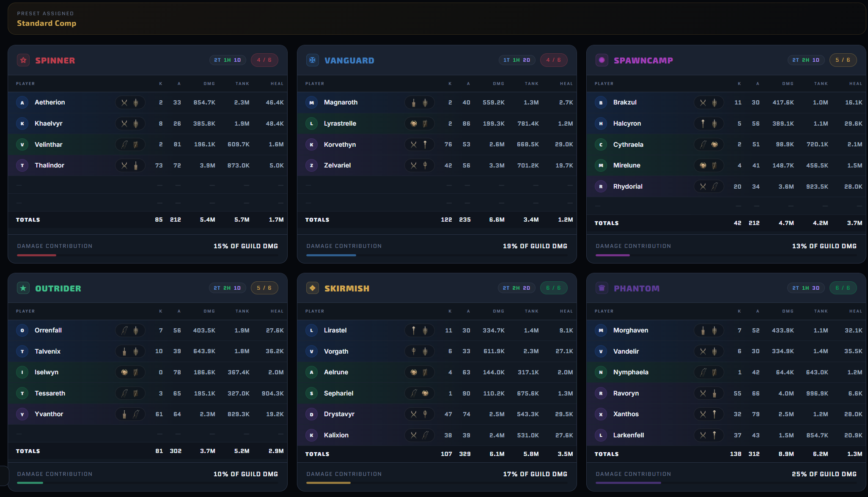Click 25% OF GUILD DMG label
This screenshot has height=497, width=868.
(824, 474)
